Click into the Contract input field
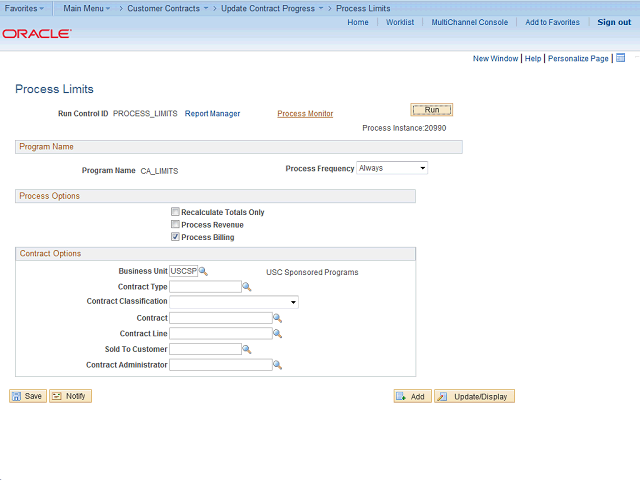 click(221, 318)
